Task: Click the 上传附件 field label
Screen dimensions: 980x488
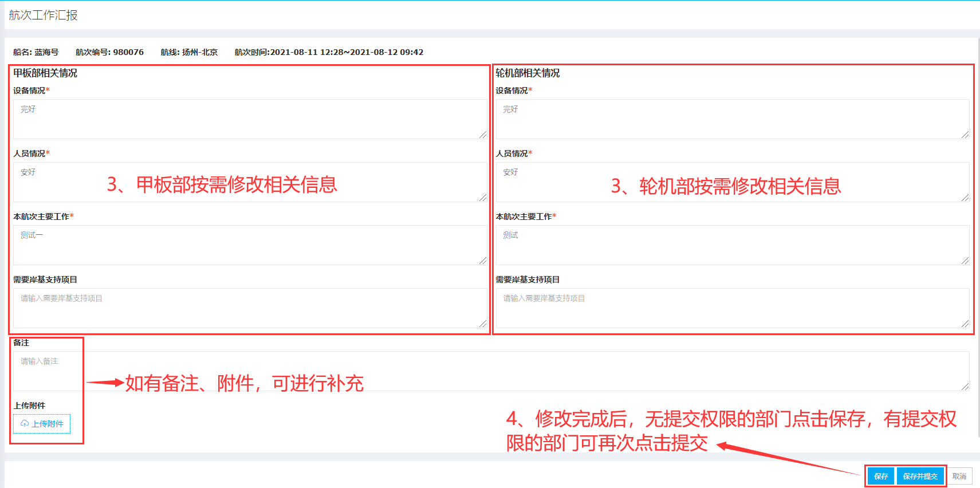Action: 29,406
